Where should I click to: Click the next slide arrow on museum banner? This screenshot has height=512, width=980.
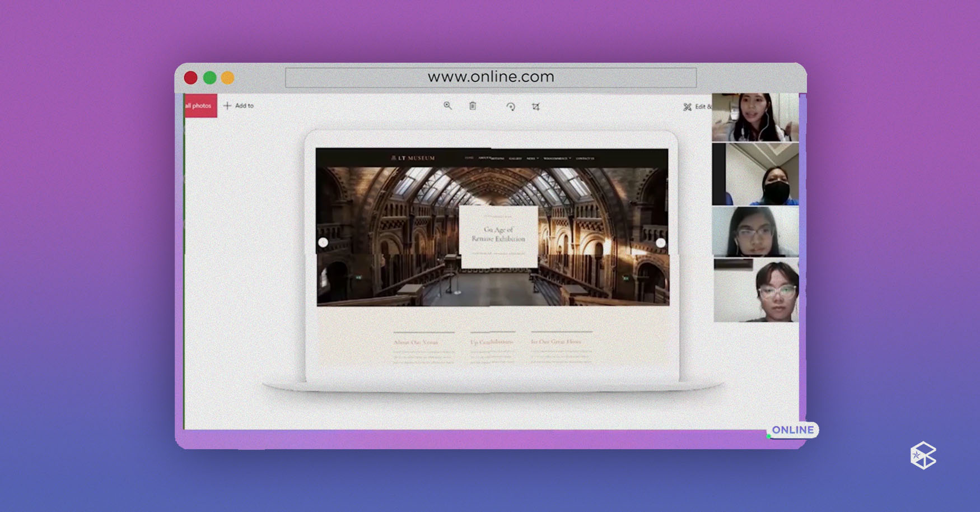[x=661, y=243]
